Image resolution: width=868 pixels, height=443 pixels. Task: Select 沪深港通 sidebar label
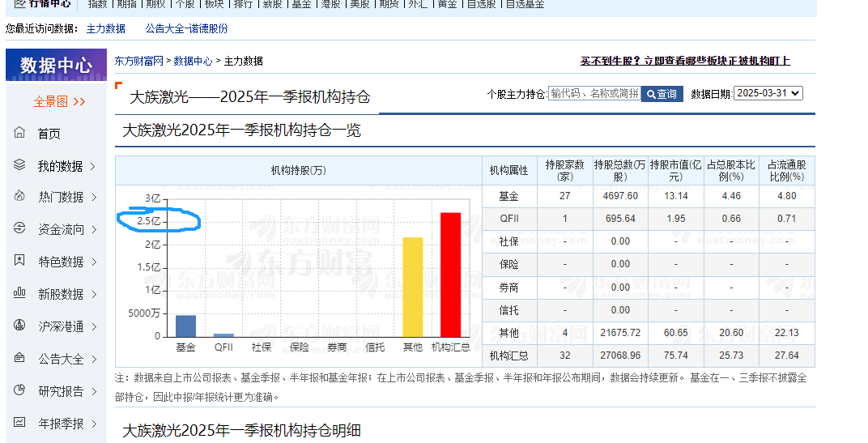tap(61, 326)
